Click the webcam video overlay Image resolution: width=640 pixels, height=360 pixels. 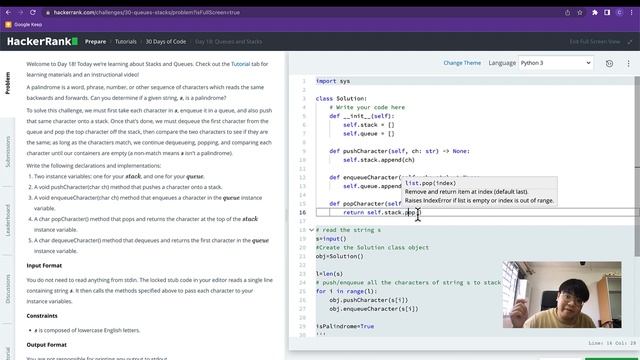[x=562, y=294]
